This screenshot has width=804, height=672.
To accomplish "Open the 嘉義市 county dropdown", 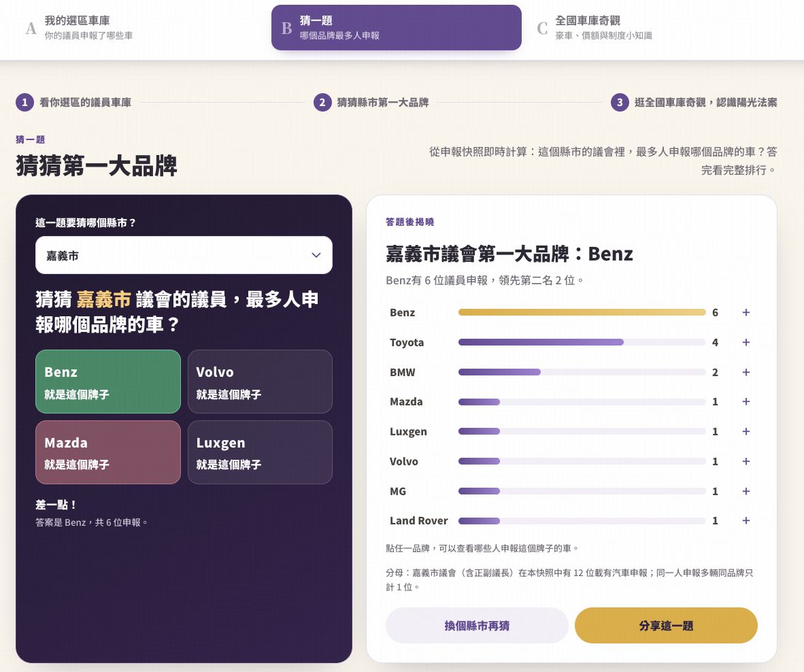I will 184,255.
